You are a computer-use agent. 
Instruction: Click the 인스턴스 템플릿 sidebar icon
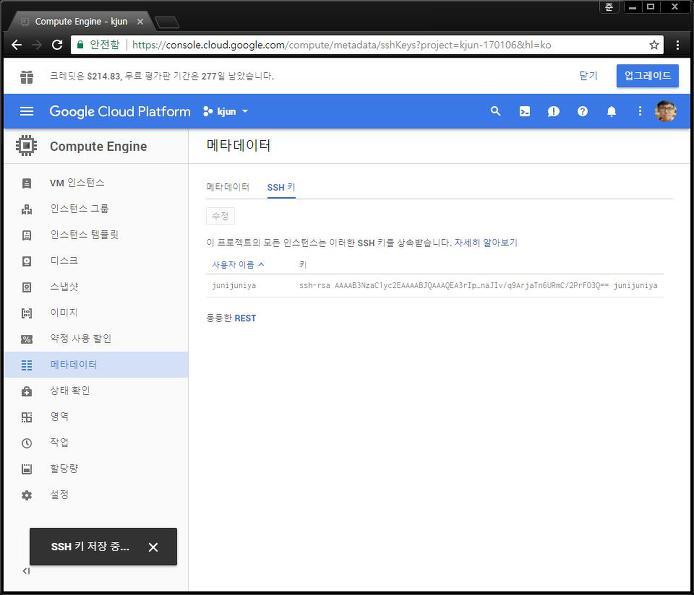coord(27,235)
